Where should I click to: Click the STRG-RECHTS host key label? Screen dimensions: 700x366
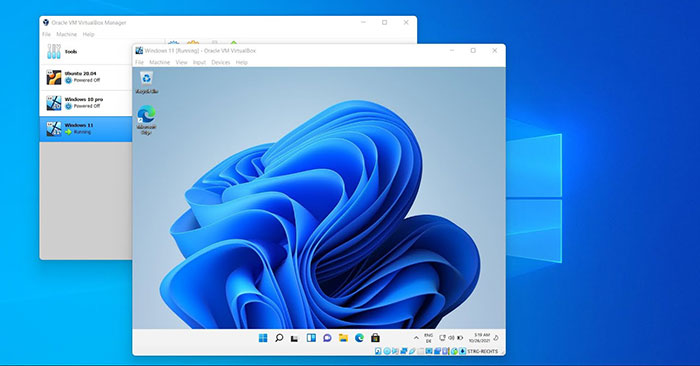point(483,351)
